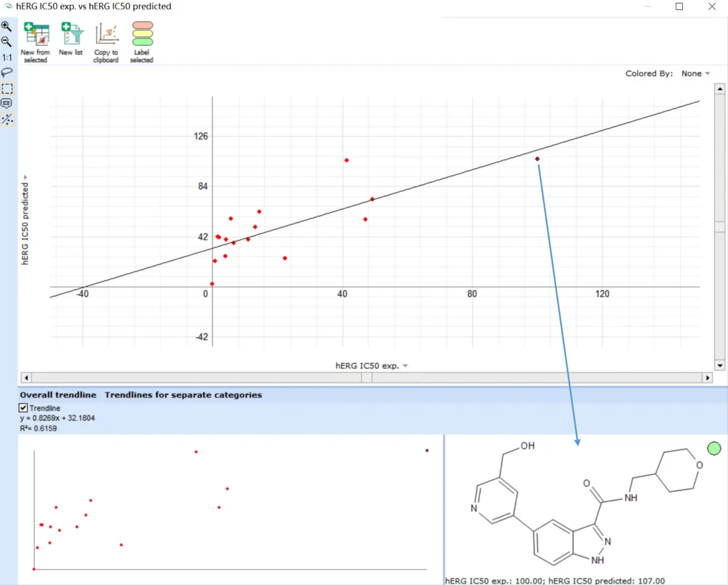Copy the plot to clipboard

click(107, 42)
